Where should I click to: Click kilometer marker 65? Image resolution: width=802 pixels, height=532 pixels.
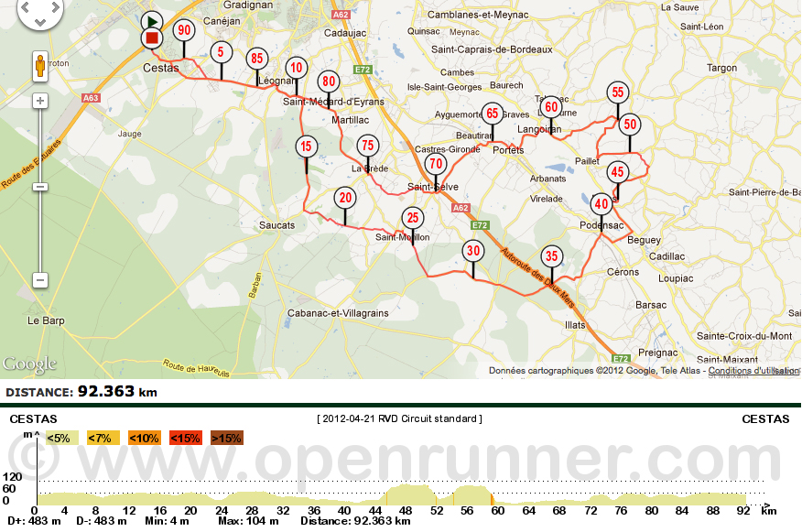(x=493, y=114)
